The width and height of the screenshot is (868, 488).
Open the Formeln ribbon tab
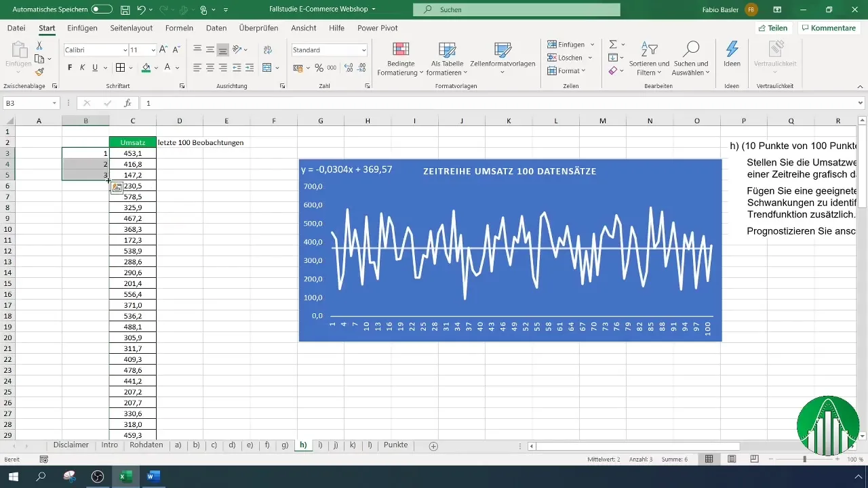click(179, 28)
